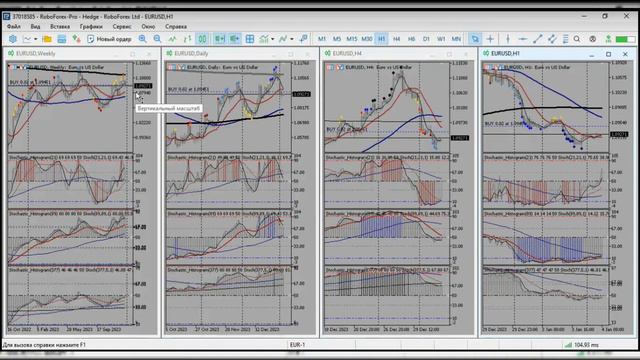
Task: Draw a vertical line tool
Action: pyautogui.click(x=508, y=39)
